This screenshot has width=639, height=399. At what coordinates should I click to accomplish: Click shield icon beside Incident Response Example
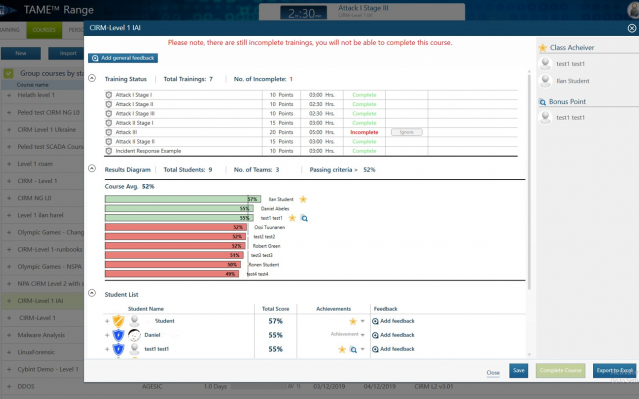pyautogui.click(x=108, y=151)
